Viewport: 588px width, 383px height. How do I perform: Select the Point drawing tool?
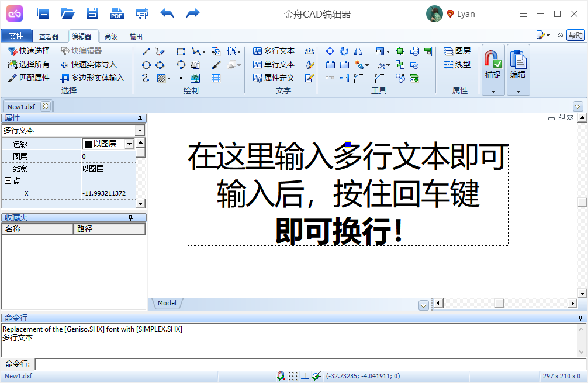pyautogui.click(x=181, y=78)
